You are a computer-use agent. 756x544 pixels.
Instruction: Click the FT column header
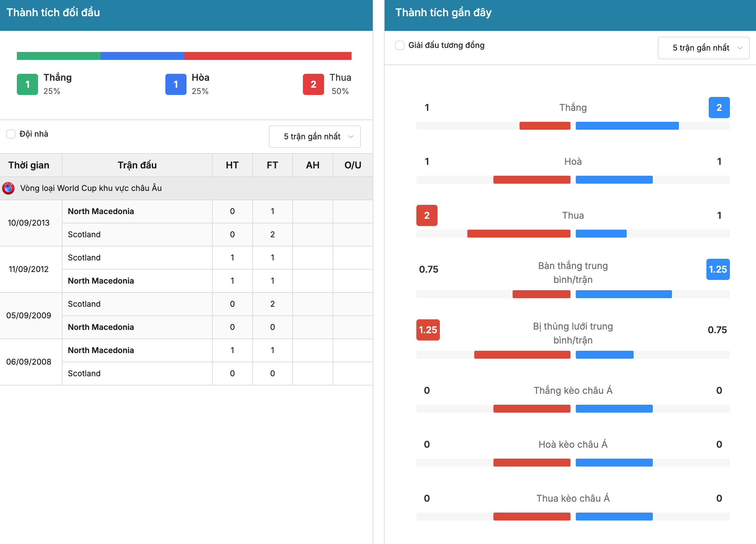click(272, 165)
